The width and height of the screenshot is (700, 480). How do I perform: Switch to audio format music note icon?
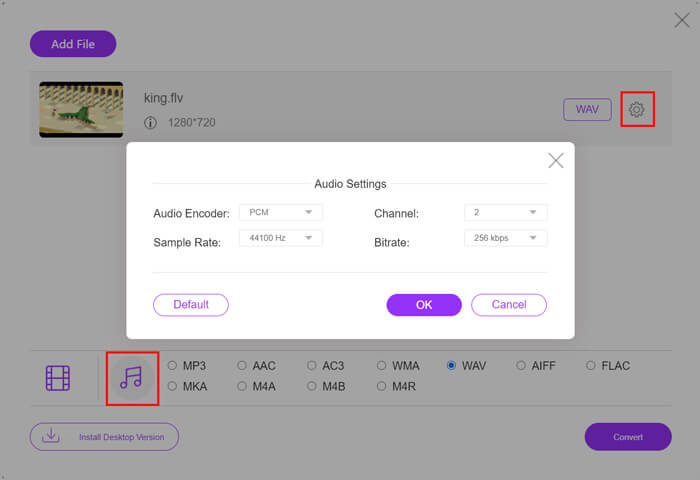coord(131,378)
